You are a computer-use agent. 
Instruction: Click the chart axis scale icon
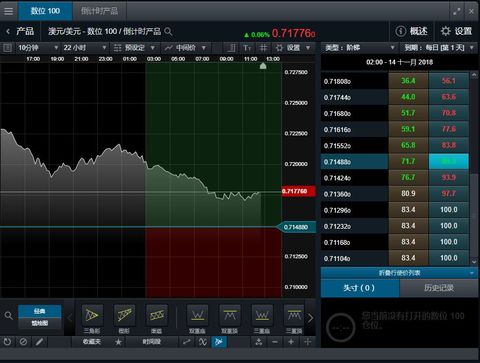231,48
